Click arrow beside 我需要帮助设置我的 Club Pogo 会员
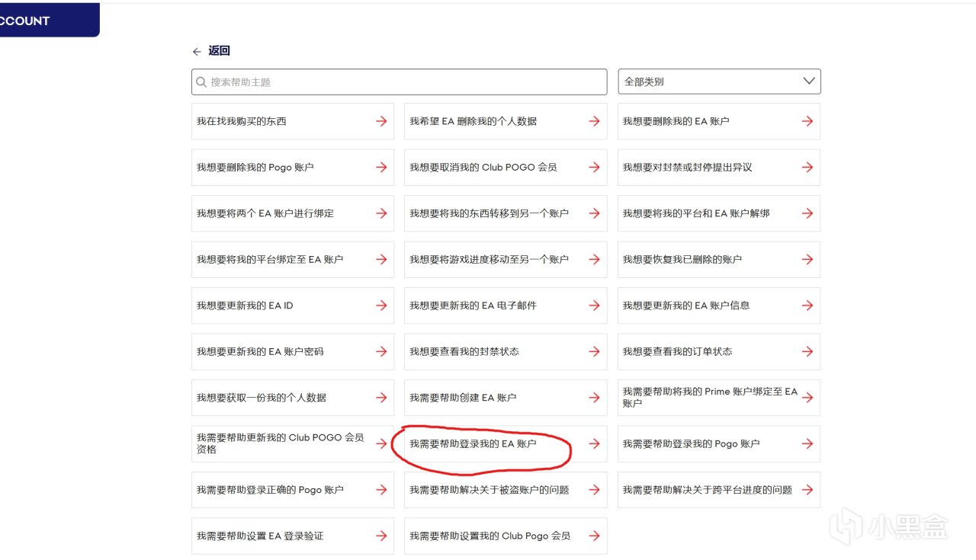 (x=594, y=536)
